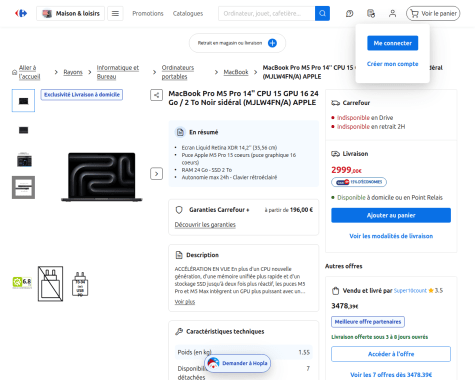The height and width of the screenshot is (380, 475).
Task: Select third product thumbnail
Action: [x=24, y=159]
